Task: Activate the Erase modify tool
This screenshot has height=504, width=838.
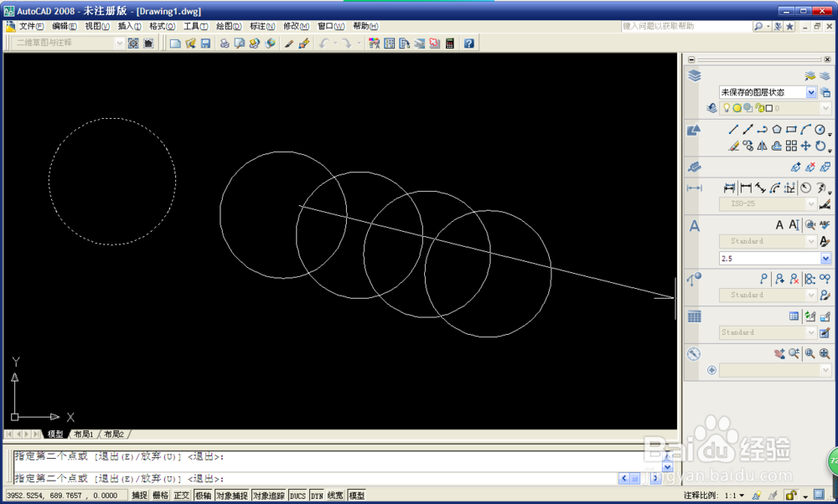Action: coord(733,146)
